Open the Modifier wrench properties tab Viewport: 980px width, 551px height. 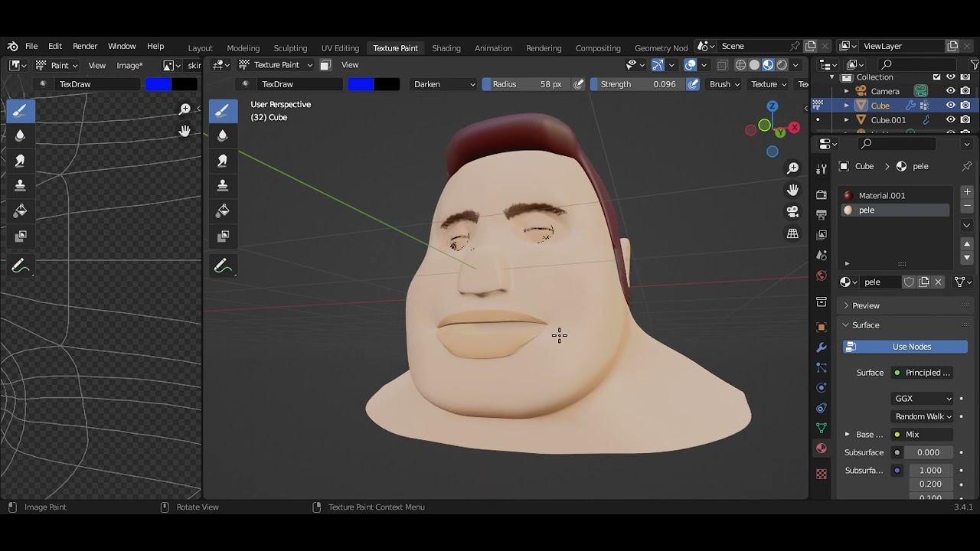click(822, 347)
